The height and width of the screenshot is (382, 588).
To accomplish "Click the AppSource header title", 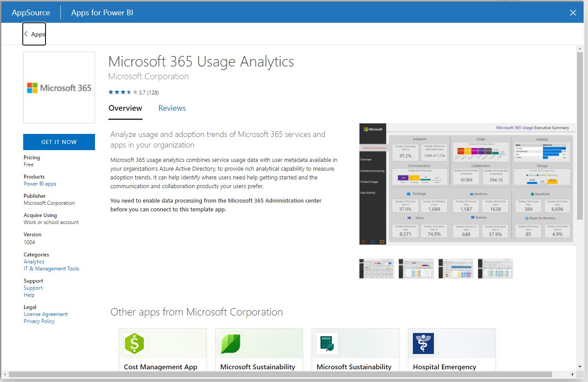I will [31, 13].
